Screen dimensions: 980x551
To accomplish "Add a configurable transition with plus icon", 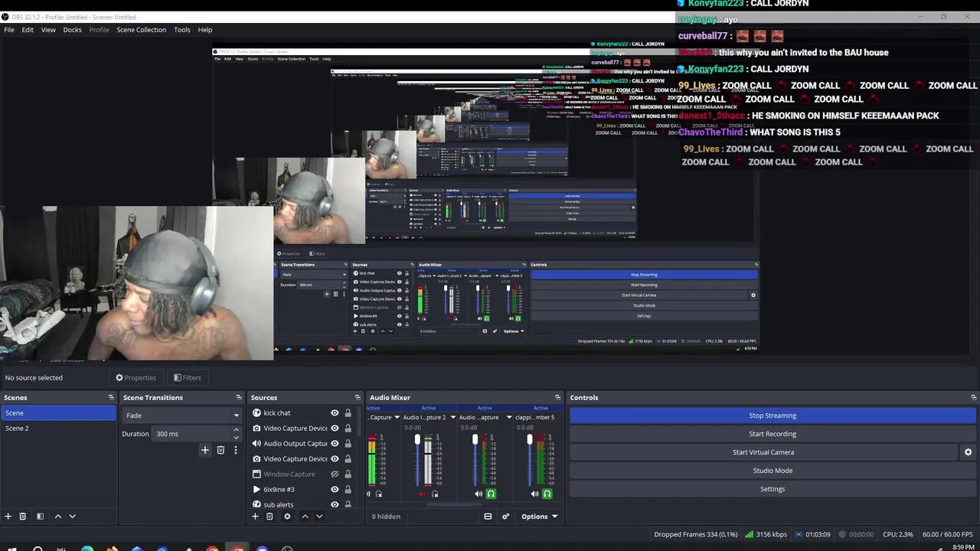I will click(204, 450).
